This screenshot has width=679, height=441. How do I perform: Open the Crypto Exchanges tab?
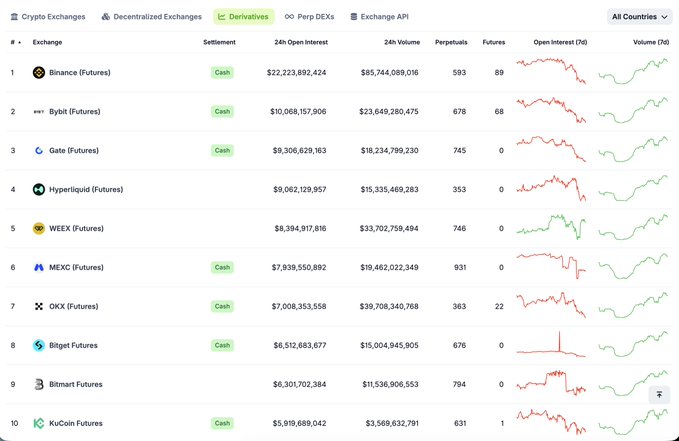(x=48, y=16)
